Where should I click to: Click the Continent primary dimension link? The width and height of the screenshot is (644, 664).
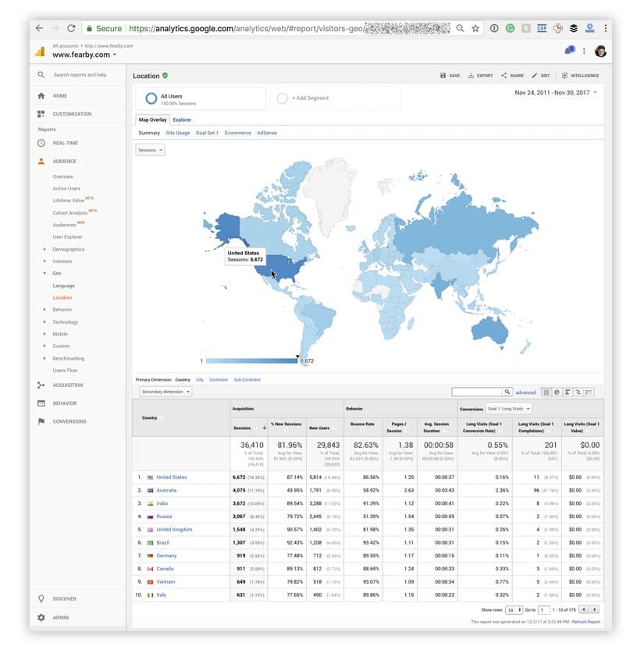click(219, 380)
